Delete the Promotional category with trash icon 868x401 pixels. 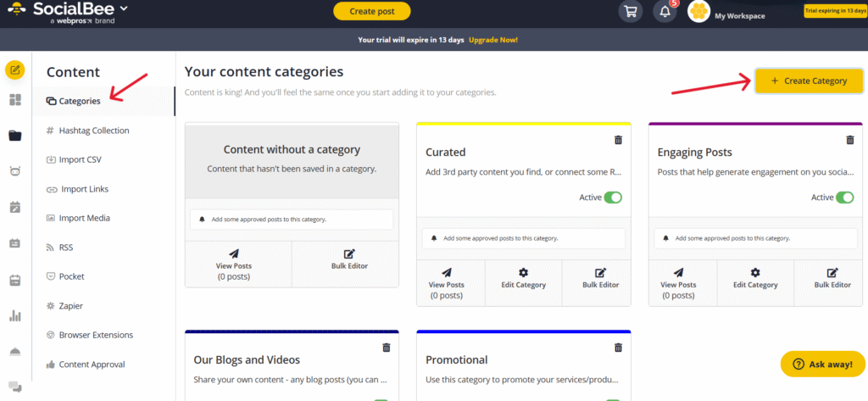[618, 347]
